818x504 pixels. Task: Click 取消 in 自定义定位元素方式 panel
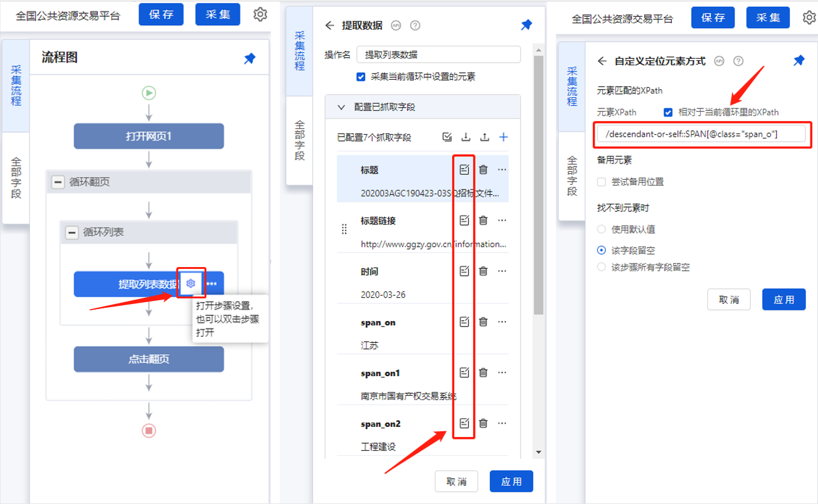(729, 300)
